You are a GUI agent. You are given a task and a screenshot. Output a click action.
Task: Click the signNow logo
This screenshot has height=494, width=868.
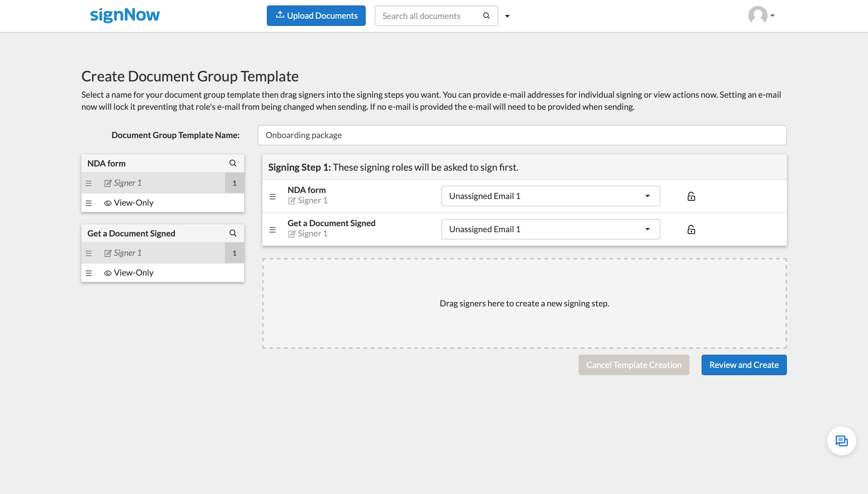(x=125, y=15)
